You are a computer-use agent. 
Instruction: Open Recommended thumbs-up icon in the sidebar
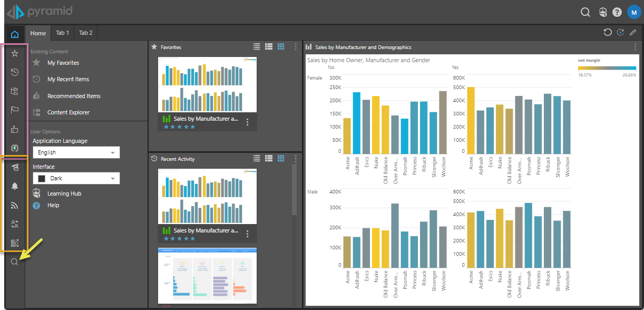point(15,129)
